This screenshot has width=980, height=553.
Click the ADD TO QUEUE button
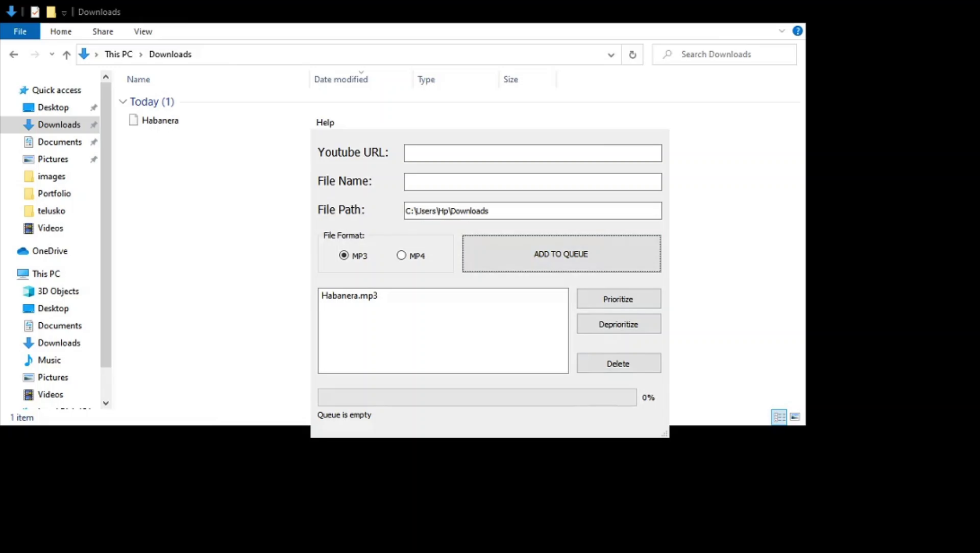561,254
